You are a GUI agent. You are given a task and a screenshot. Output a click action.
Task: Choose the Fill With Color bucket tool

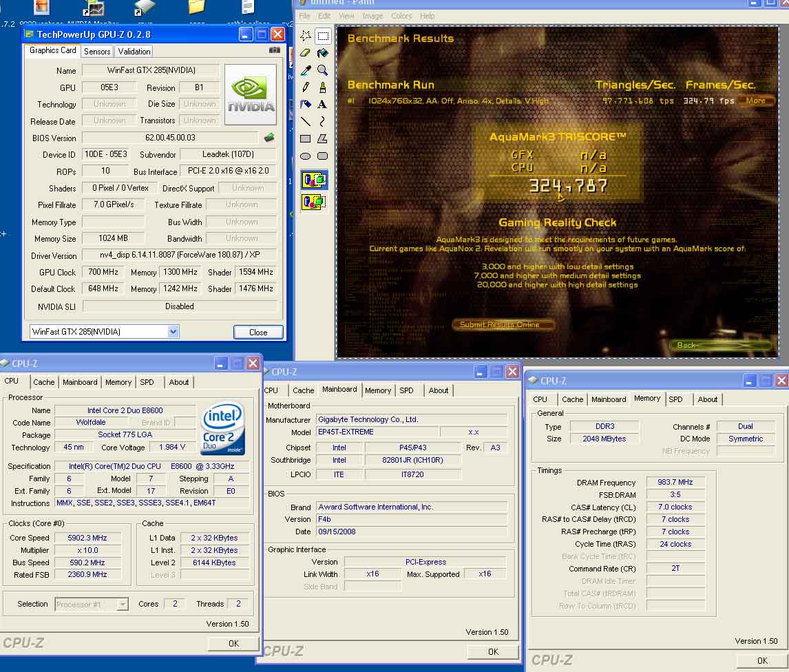[x=322, y=53]
